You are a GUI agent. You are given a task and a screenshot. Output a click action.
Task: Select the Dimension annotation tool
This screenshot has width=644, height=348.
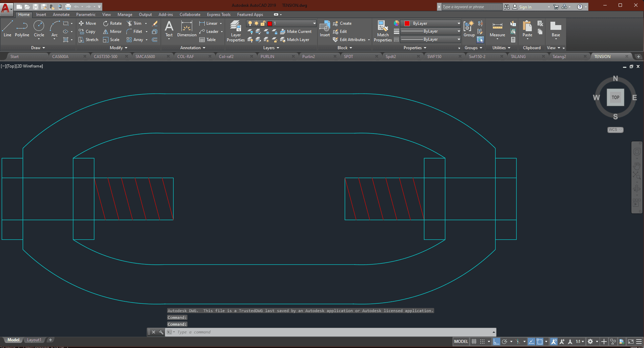coord(186,29)
